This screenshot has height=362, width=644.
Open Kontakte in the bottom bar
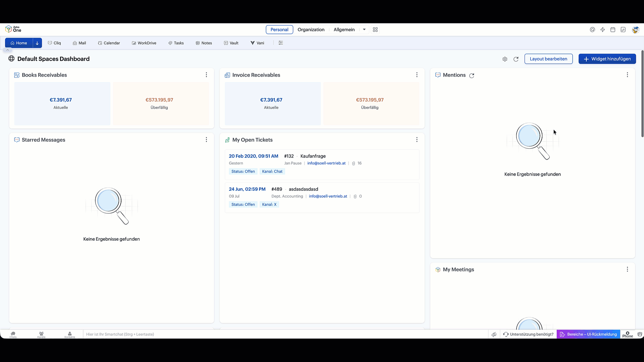[x=70, y=335]
